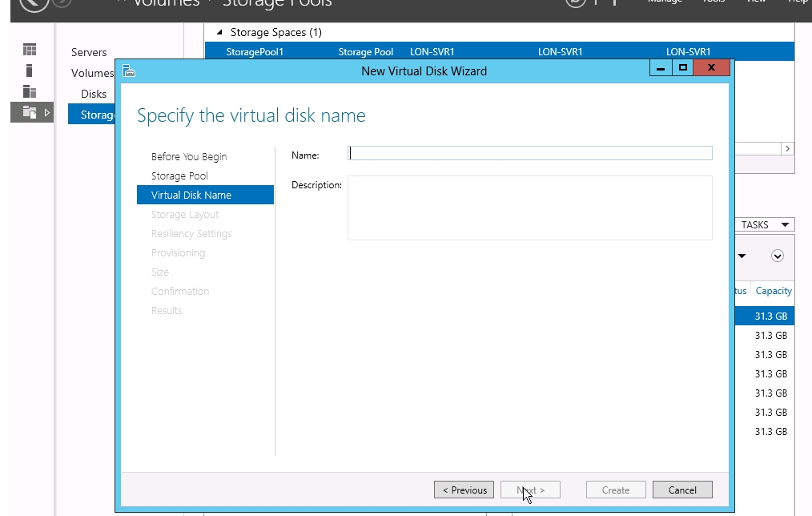Go to Storage Pool wizard step

tap(179, 176)
